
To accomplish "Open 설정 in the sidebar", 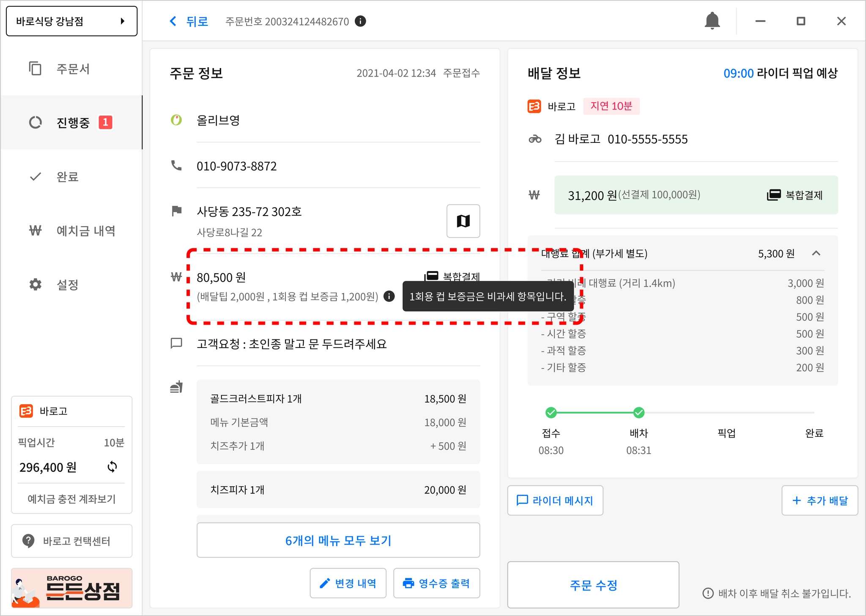I will click(68, 285).
